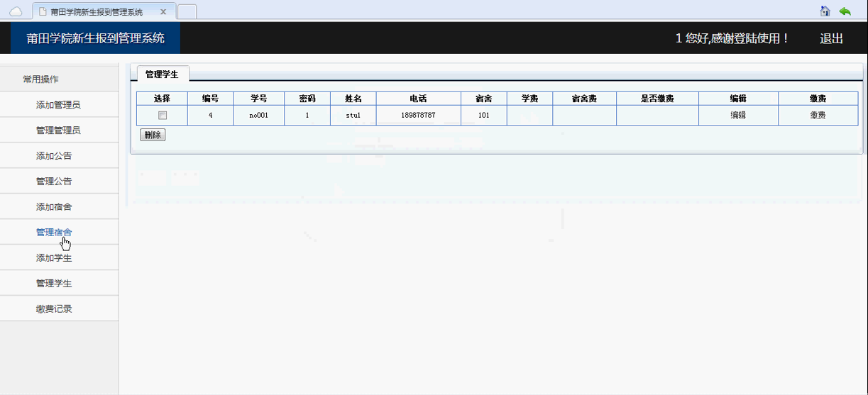Click the 是否缴费 column header
The width and height of the screenshot is (868, 395).
pyautogui.click(x=658, y=99)
